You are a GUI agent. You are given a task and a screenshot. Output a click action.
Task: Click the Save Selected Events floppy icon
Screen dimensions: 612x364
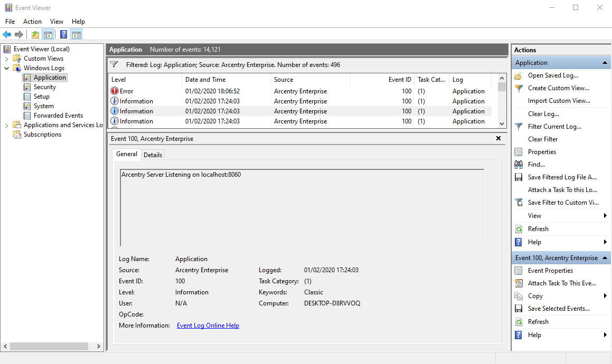pos(519,309)
